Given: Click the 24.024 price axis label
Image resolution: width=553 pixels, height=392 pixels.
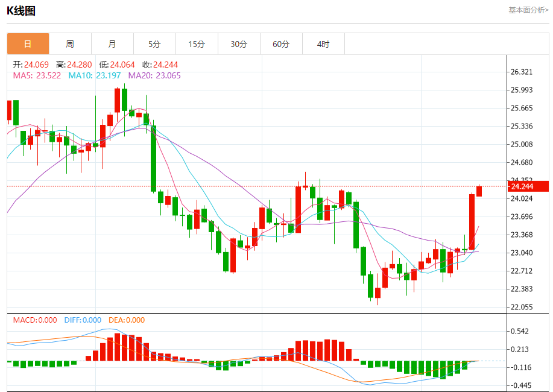Looking at the screenshot, I should pyautogui.click(x=522, y=198).
